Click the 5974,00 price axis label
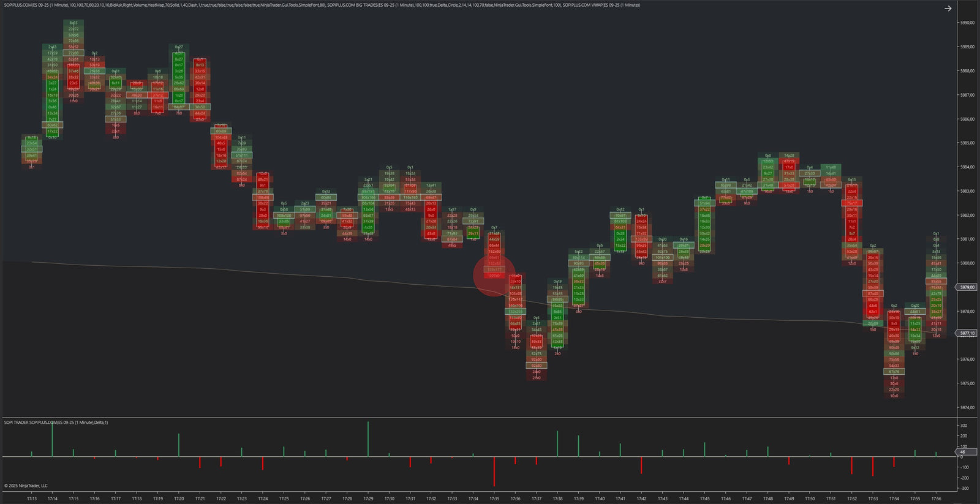 tap(968, 407)
